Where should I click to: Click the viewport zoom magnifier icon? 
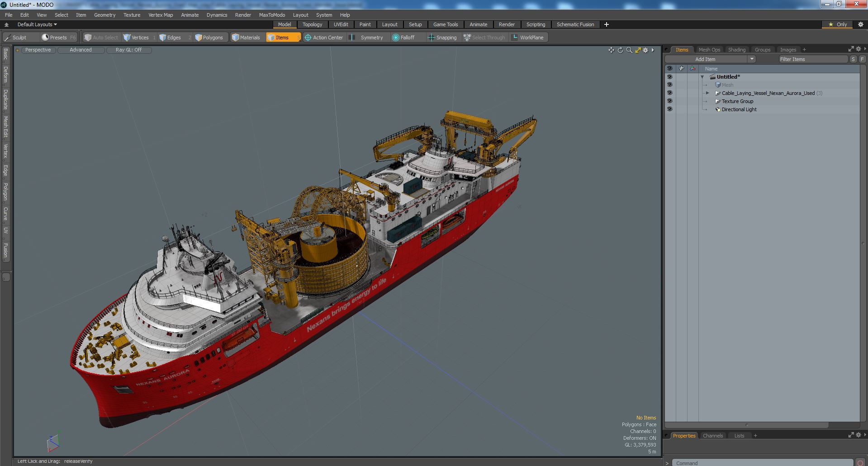coord(629,50)
